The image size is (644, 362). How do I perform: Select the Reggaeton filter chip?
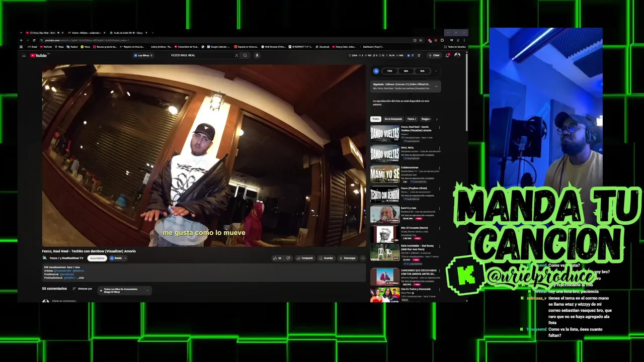click(x=426, y=119)
